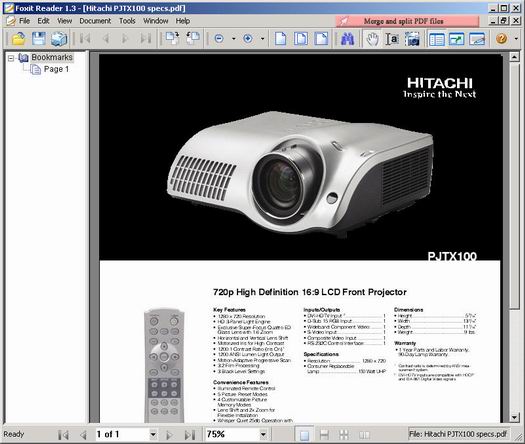Print the document with the printer icon
Viewport: 525px width, 444px height.
(x=59, y=39)
